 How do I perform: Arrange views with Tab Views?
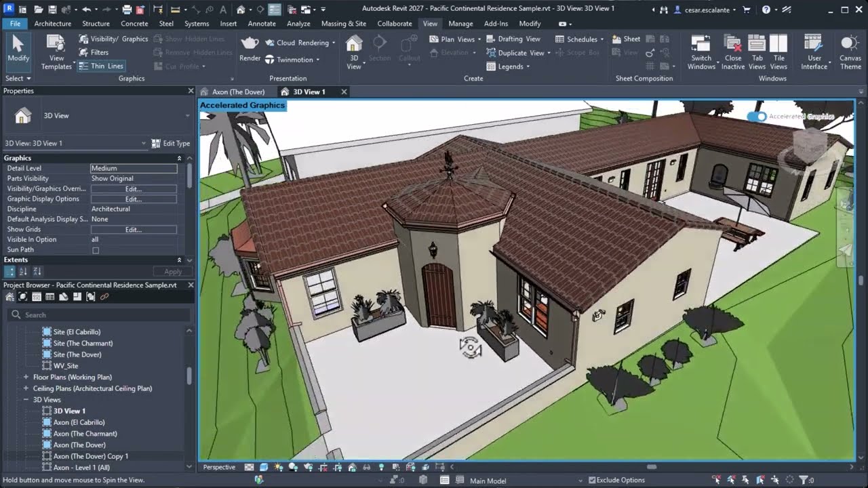757,52
